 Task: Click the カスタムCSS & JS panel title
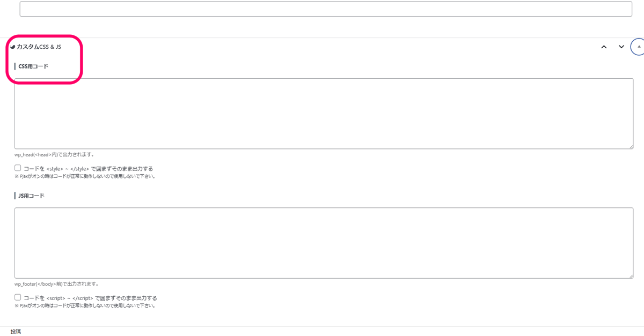point(39,47)
